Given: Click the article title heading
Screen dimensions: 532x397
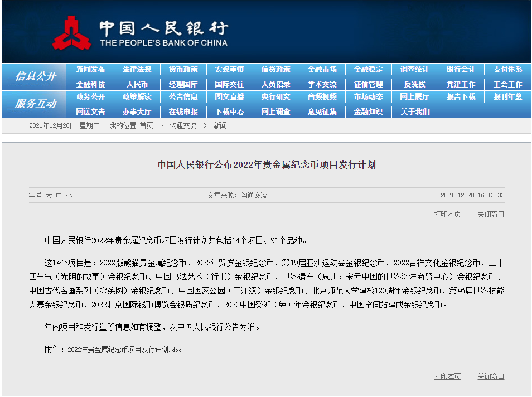Looking at the screenshot, I should (267, 165).
